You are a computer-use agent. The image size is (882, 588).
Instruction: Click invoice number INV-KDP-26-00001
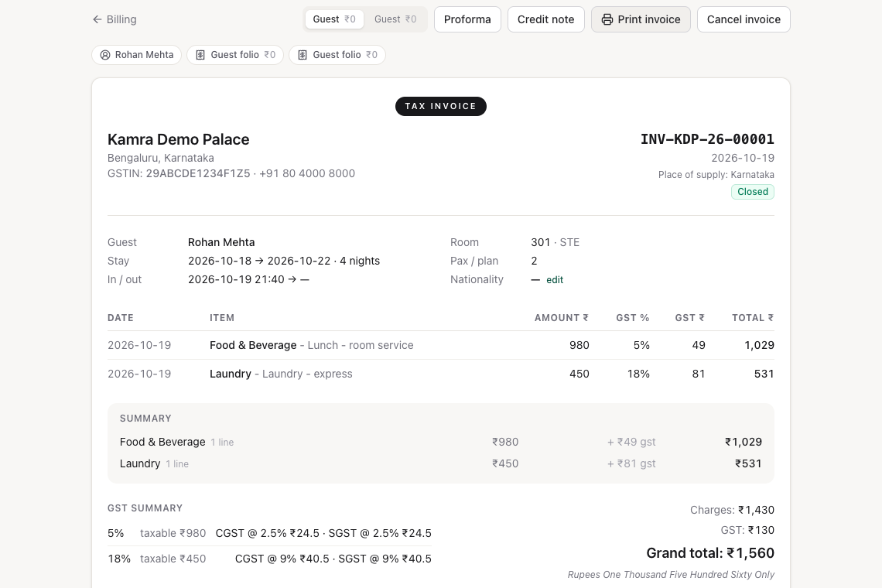[707, 139]
